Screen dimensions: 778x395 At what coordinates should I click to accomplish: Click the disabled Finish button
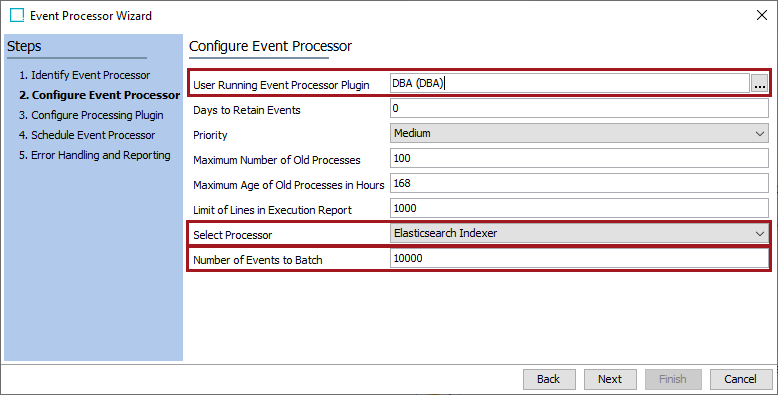(673, 379)
